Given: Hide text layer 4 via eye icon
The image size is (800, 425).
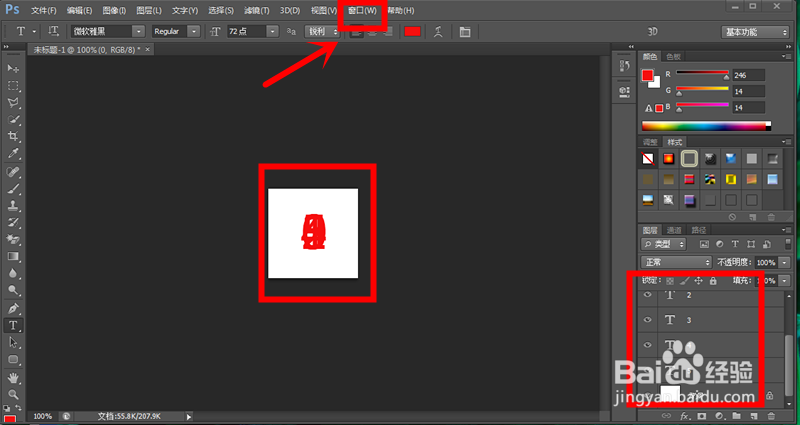Looking at the screenshot, I should [648, 345].
